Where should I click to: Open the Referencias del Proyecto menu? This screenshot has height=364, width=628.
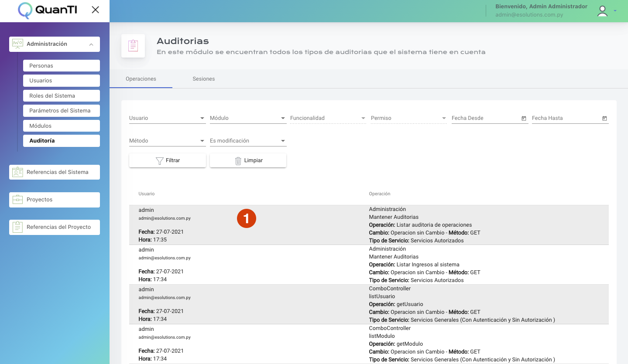click(55, 227)
